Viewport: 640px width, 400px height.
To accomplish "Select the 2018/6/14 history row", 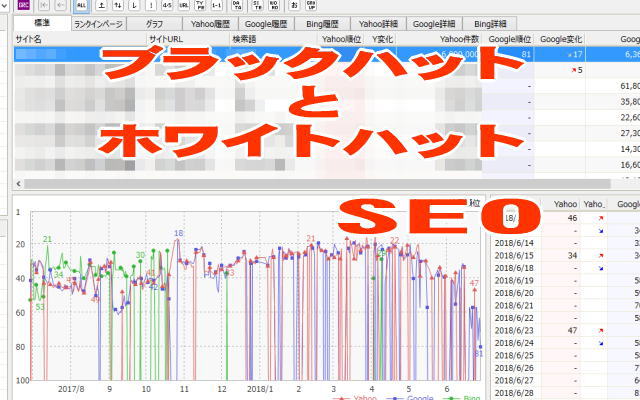I will (x=565, y=243).
